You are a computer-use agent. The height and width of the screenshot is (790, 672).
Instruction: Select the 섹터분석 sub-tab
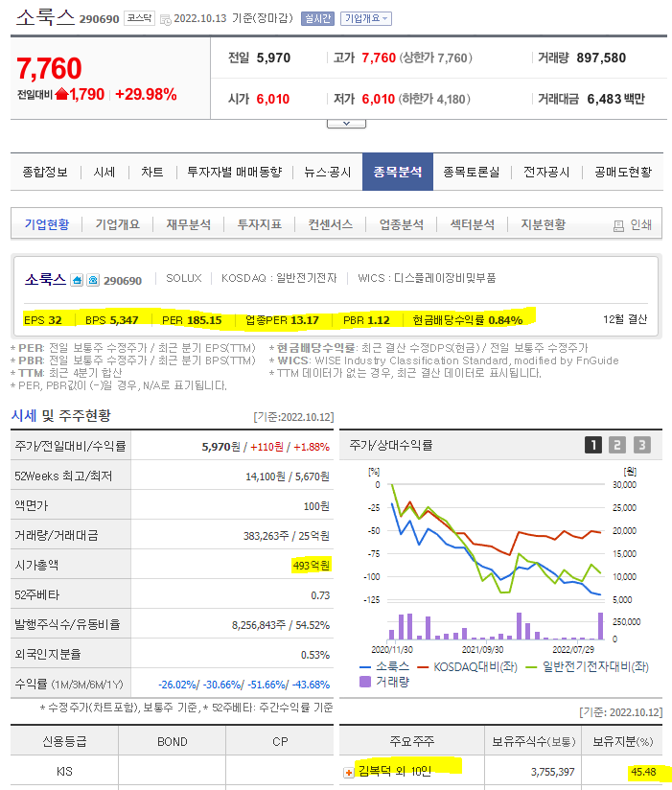click(472, 224)
